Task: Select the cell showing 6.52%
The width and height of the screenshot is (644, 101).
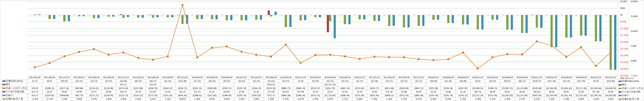Action: (x=537, y=99)
